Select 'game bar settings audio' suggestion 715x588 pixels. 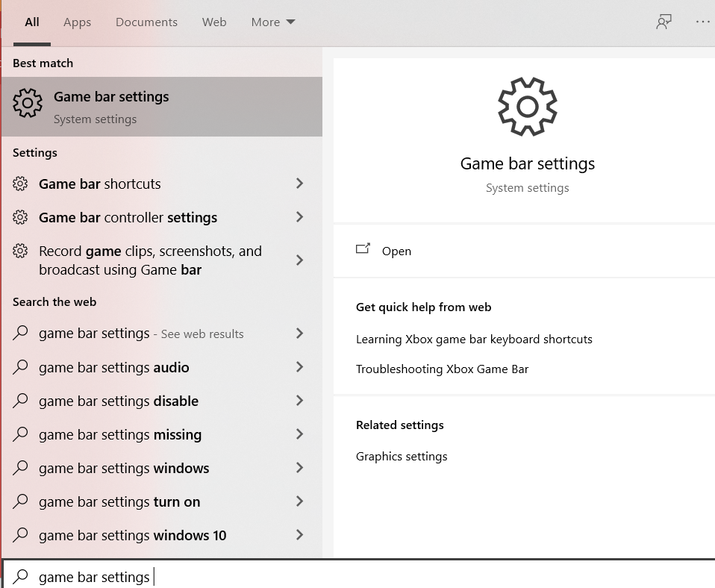point(162,367)
